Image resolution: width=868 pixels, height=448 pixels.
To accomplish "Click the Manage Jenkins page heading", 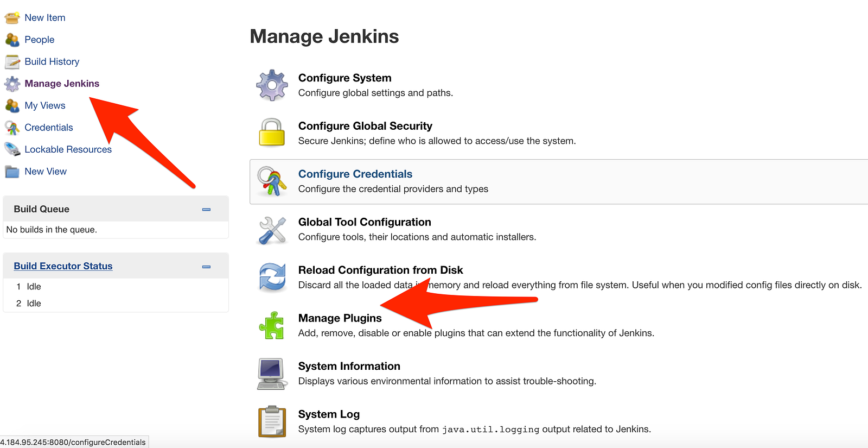I will point(324,36).
